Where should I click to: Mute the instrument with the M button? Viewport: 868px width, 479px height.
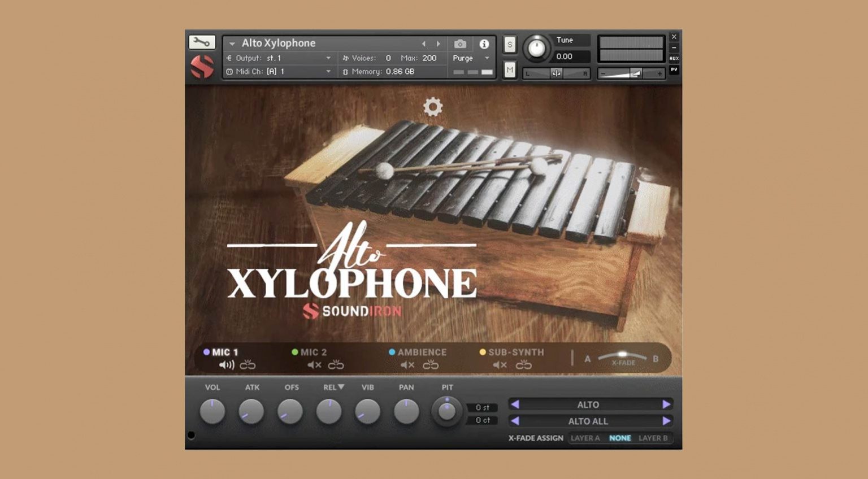tap(509, 69)
